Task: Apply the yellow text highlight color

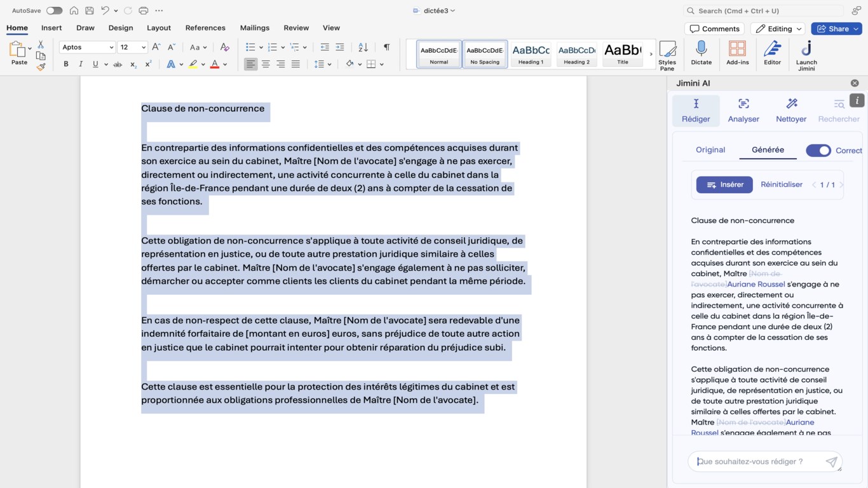Action: click(x=193, y=64)
